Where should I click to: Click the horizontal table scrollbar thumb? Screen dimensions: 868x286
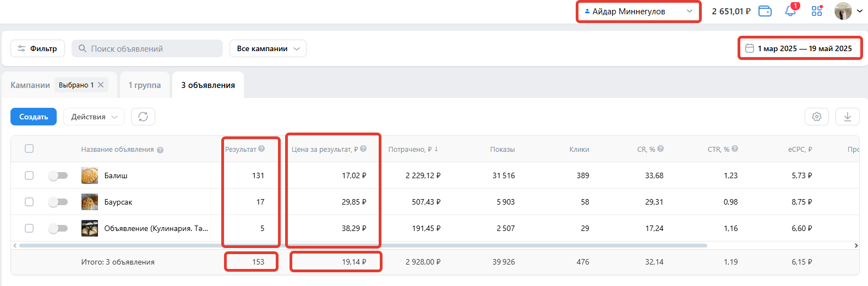click(363, 245)
